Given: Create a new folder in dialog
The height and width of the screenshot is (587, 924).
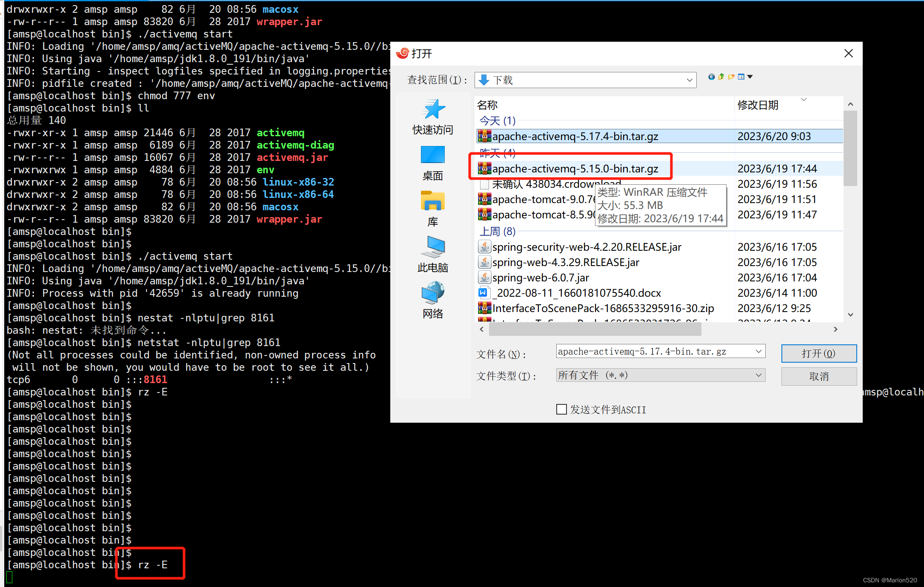Looking at the screenshot, I should (x=731, y=77).
